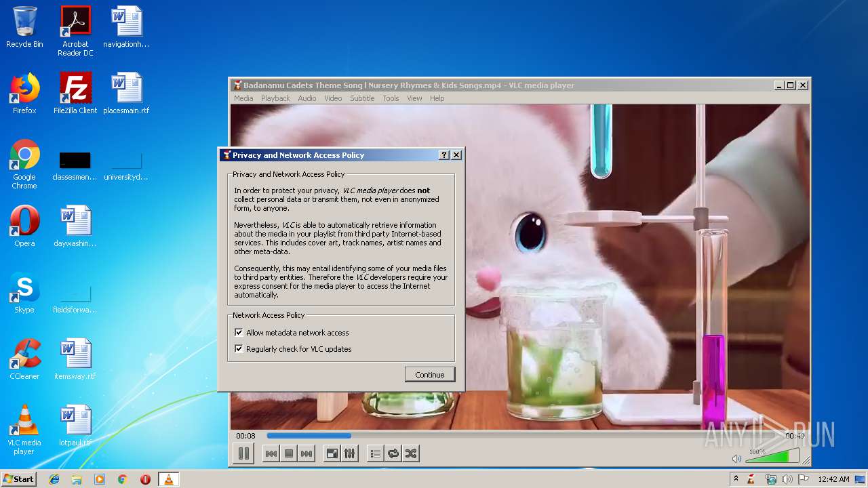Launch Firefox from desktop
The width and height of the screenshot is (868, 488).
click(x=24, y=94)
